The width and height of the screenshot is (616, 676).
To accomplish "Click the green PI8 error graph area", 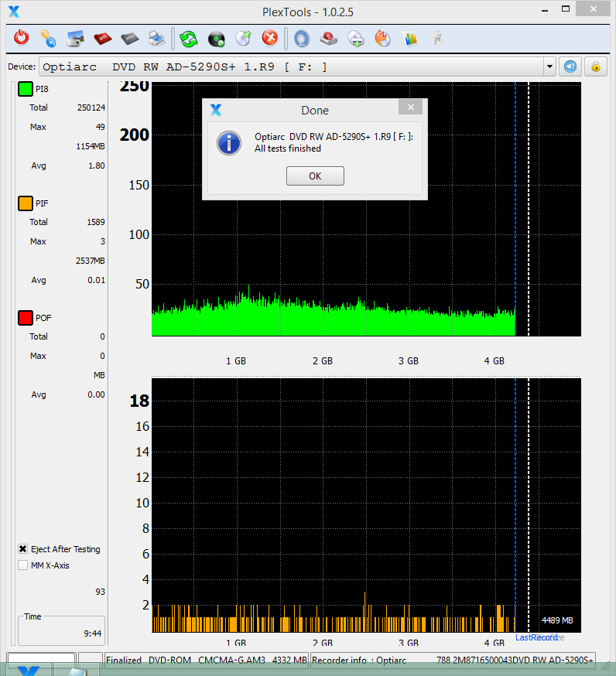I will pyautogui.click(x=366, y=209).
